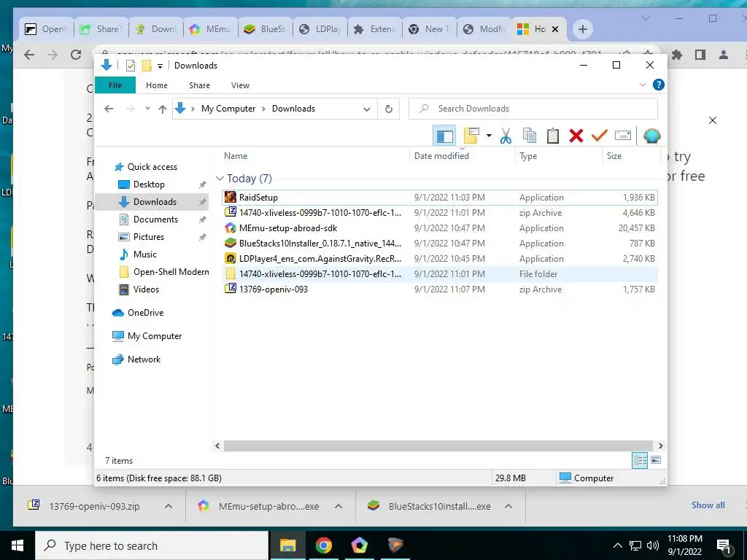
Task: Select the 14740-xliveless File folder row
Action: coord(440,274)
